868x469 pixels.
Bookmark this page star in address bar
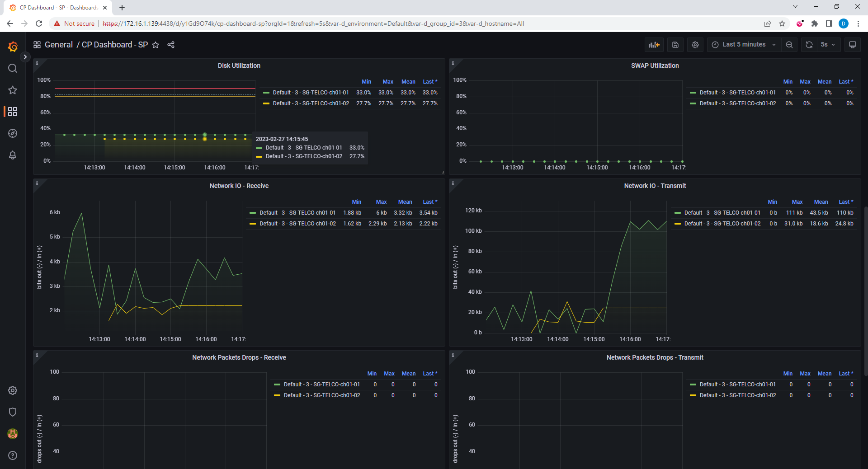(x=782, y=23)
